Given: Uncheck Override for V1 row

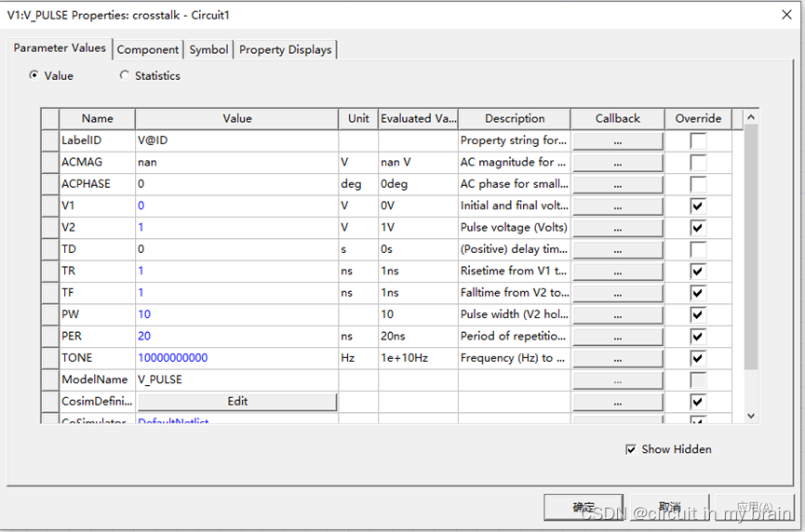Looking at the screenshot, I should coord(698,206).
